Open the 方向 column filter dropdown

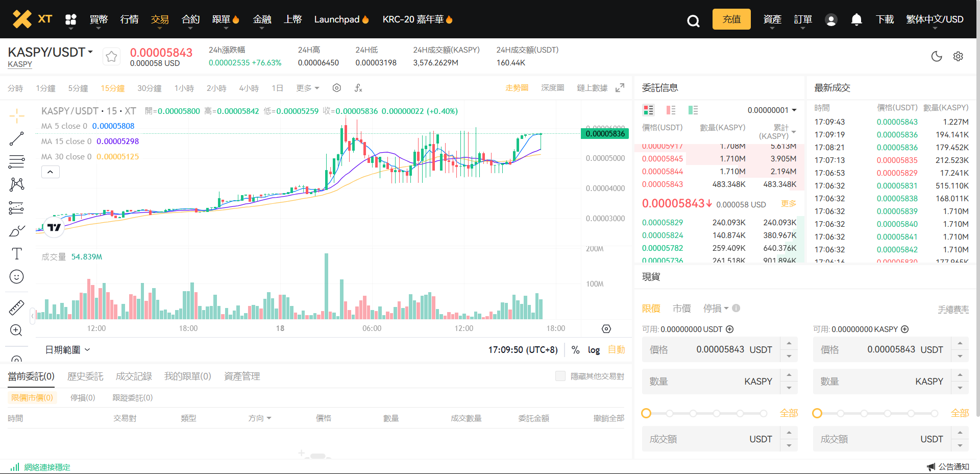260,418
